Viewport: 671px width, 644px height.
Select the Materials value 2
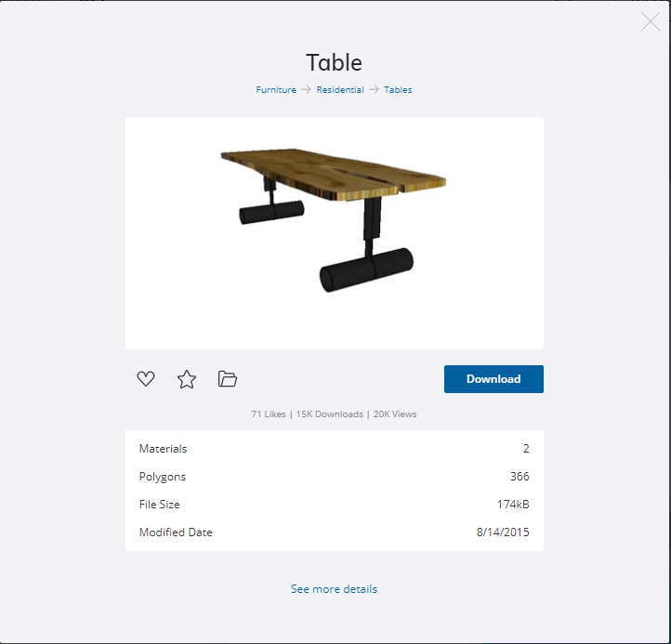coord(526,449)
